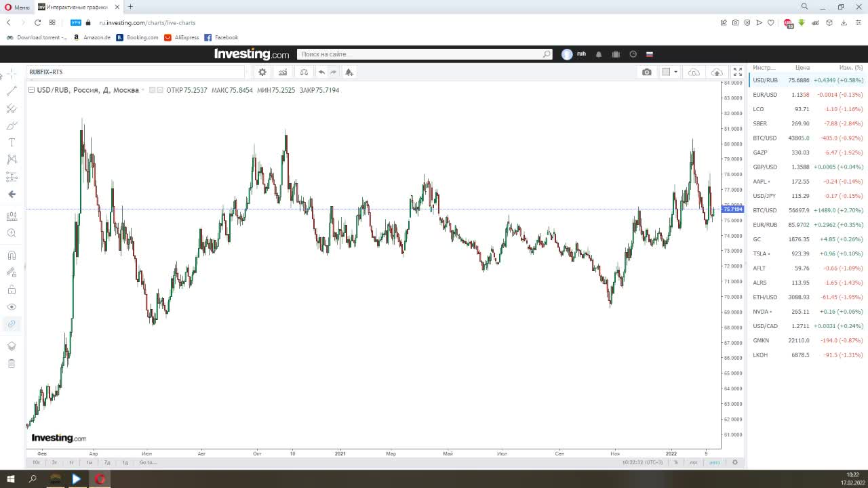868x488 pixels.
Task: Switch to the Интерактивные графики browser tab
Action: coord(76,7)
